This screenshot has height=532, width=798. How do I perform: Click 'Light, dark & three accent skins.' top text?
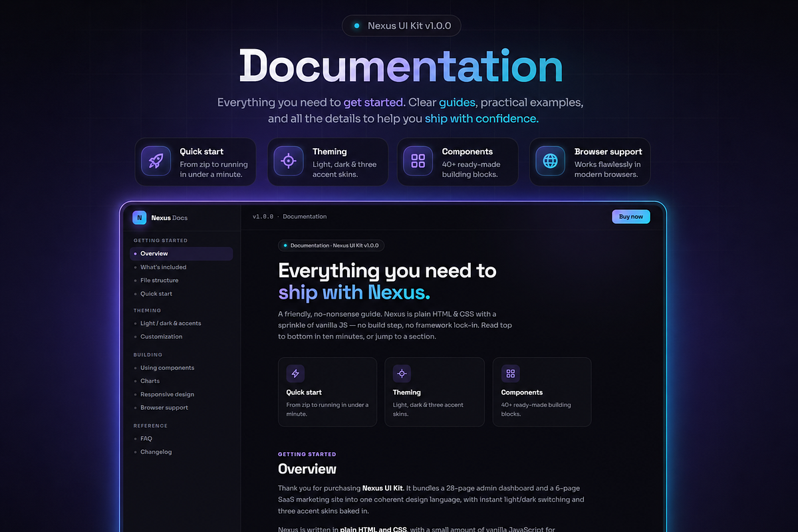click(x=344, y=170)
